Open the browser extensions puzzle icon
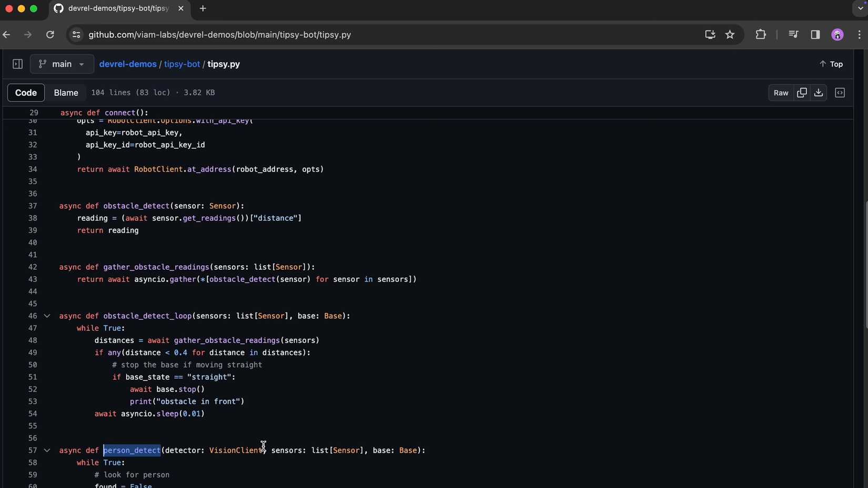 pyautogui.click(x=761, y=35)
